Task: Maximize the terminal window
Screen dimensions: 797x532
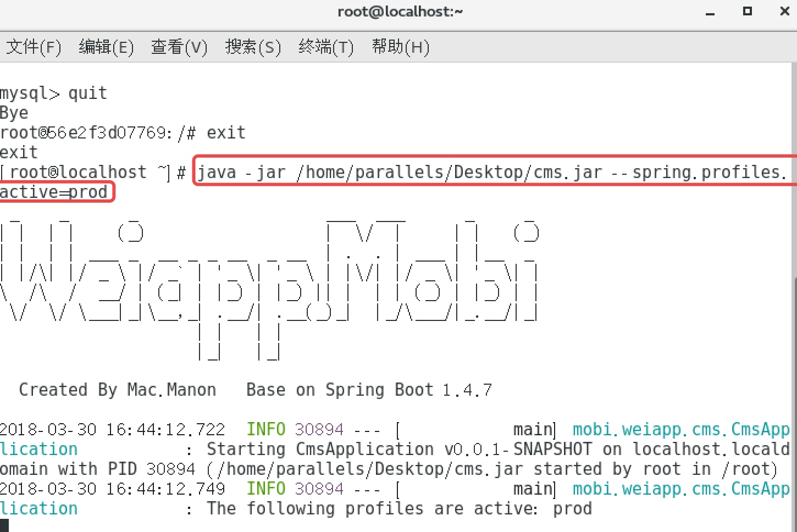Action: pyautogui.click(x=747, y=11)
